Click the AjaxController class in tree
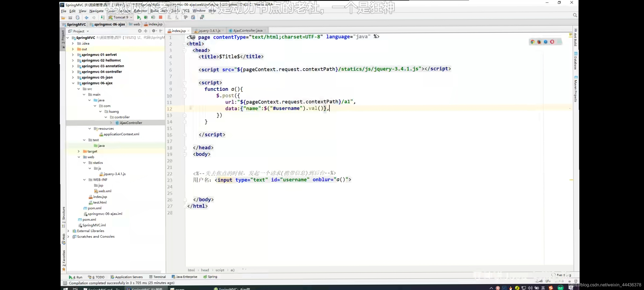Image resolution: width=644 pixels, height=290 pixels. pyautogui.click(x=131, y=123)
